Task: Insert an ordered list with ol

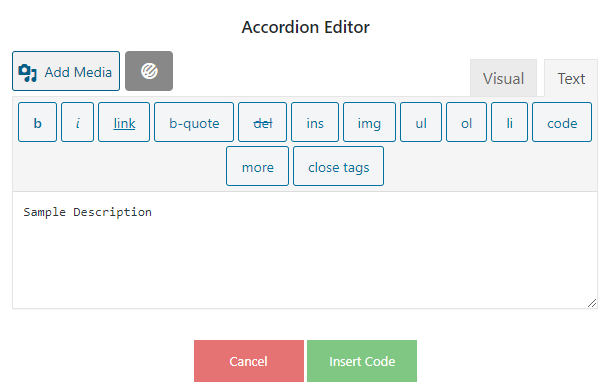Action: [x=466, y=122]
